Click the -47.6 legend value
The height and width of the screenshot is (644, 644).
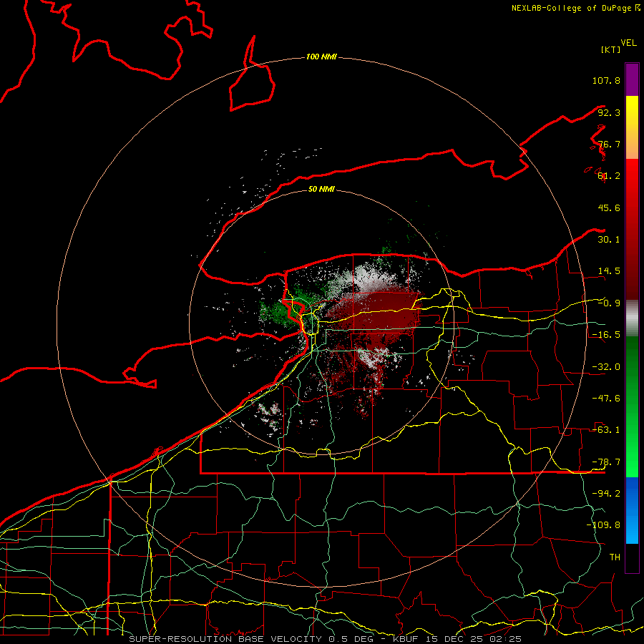606,399
